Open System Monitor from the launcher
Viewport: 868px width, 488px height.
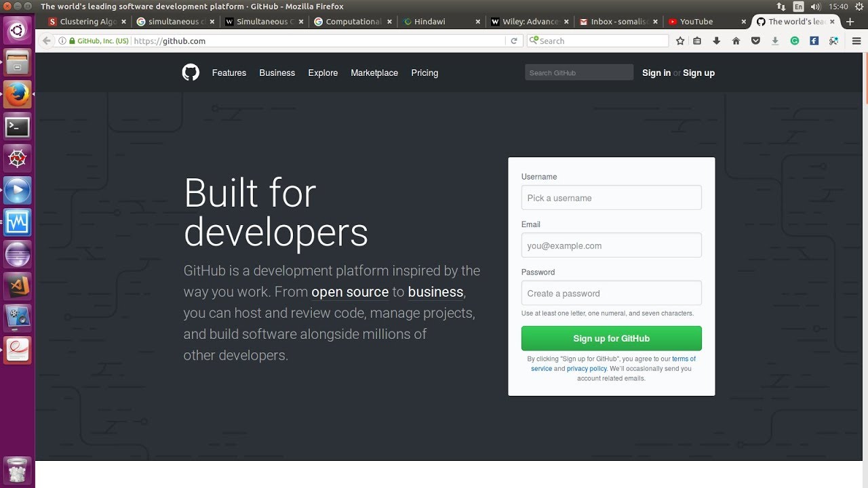[x=18, y=222]
